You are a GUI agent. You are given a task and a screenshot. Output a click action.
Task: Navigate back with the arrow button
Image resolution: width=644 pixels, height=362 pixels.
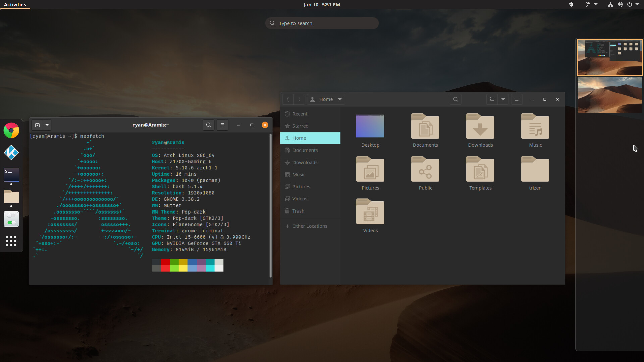coord(288,99)
